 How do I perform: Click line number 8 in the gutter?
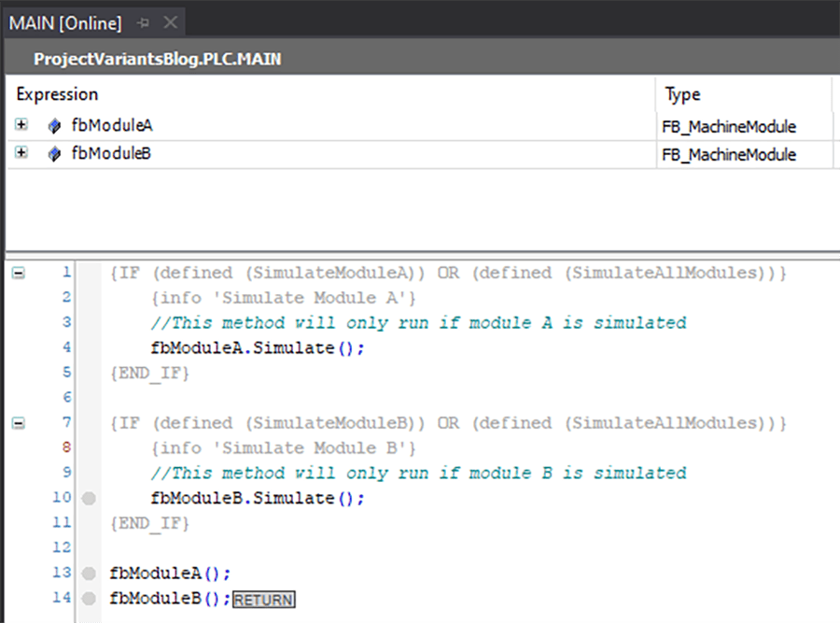(x=65, y=447)
